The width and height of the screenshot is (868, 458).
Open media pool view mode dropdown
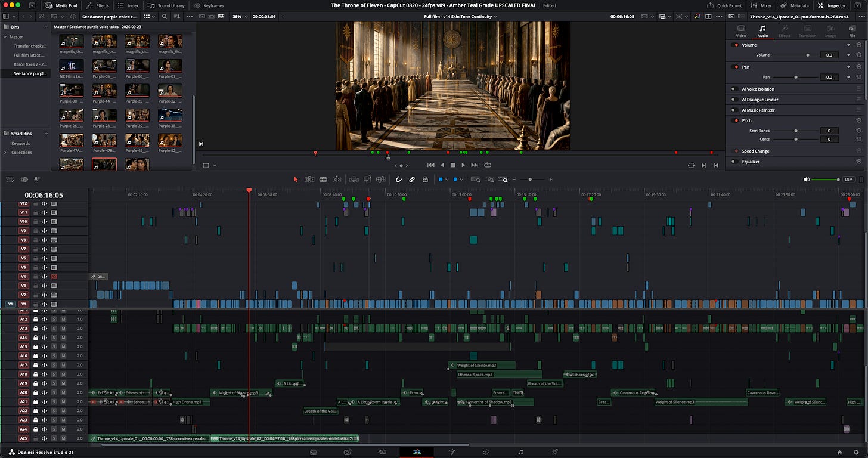(x=150, y=16)
